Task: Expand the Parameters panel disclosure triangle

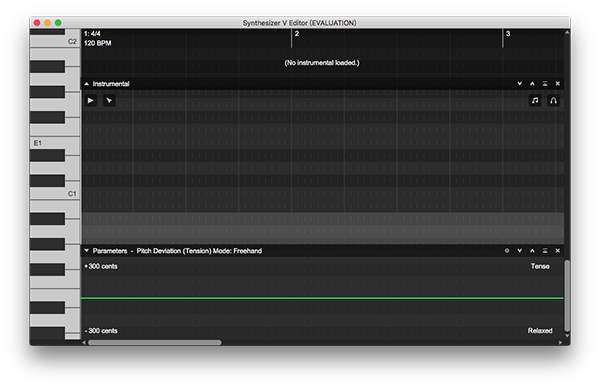Action: [87, 251]
